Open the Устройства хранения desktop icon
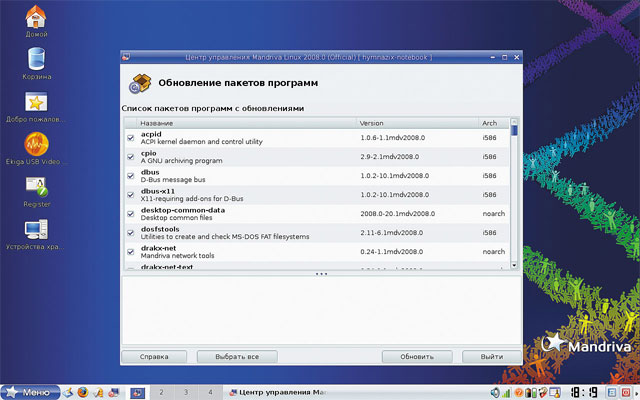The height and width of the screenshot is (400, 640). coord(36,229)
